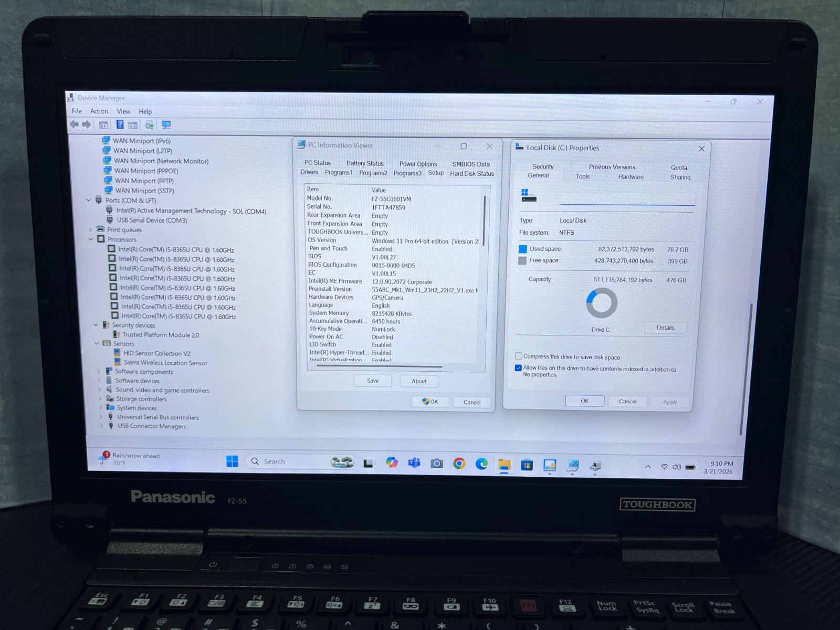Click the Forward arrow in Device Manager toolbar

(87, 124)
